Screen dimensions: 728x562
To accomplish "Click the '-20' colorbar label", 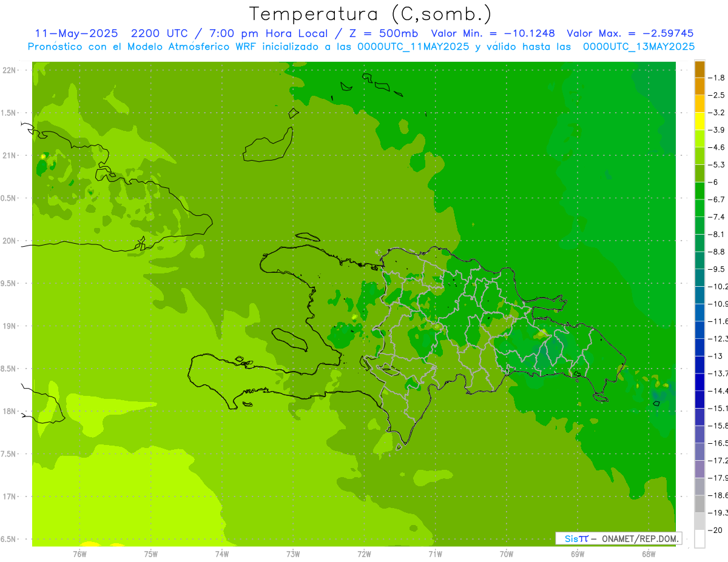I will tap(716, 530).
